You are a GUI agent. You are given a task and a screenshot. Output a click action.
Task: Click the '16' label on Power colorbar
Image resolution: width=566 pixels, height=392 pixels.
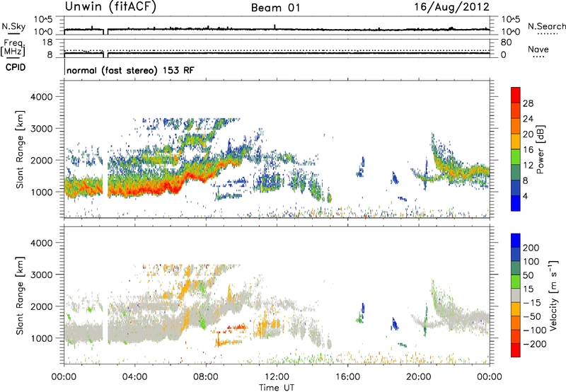(528, 150)
